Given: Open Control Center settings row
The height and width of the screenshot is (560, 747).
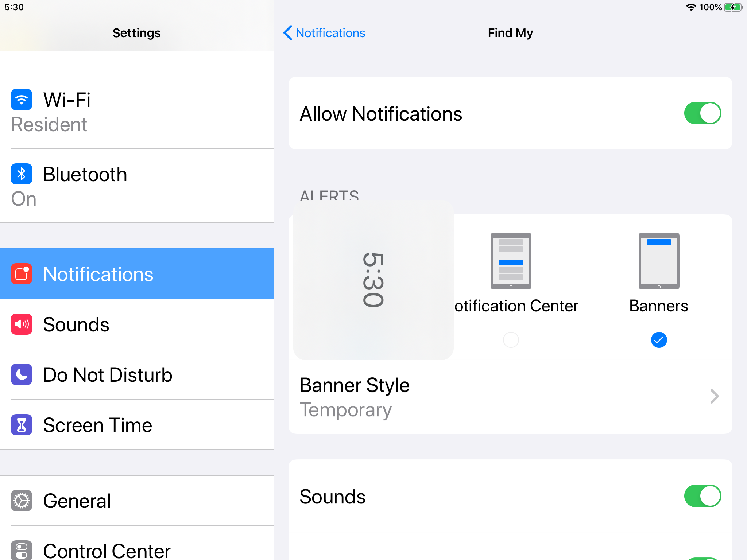Looking at the screenshot, I should pos(107,550).
